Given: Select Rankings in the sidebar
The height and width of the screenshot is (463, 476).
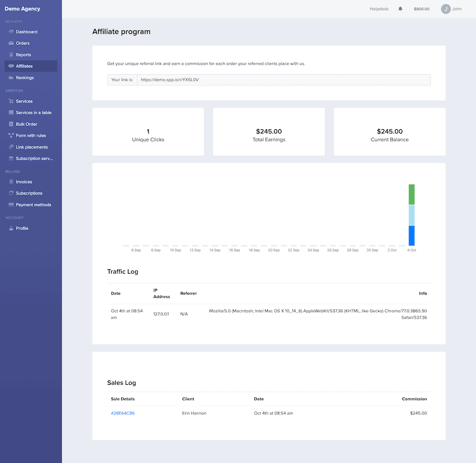Looking at the screenshot, I should [31, 77].
